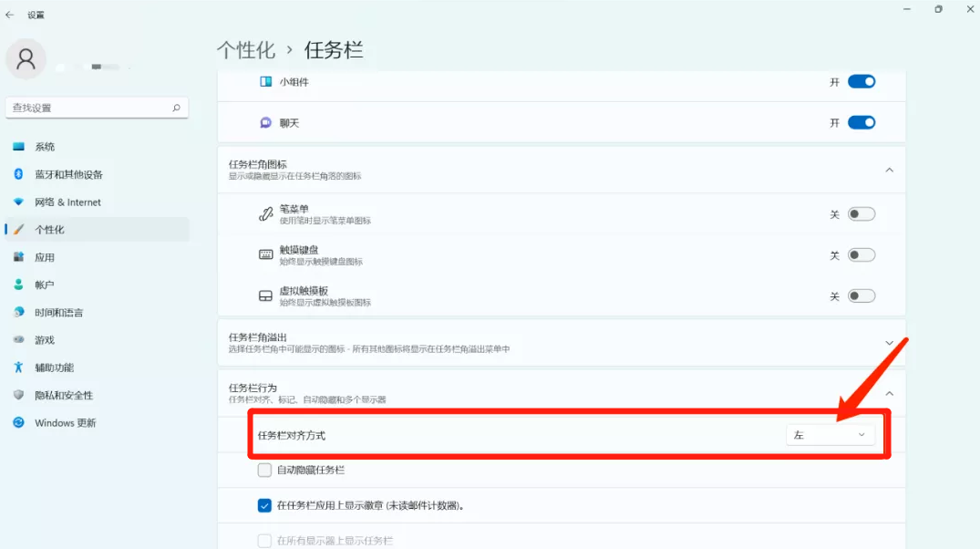The width and height of the screenshot is (980, 549).
Task: Open 游戏 settings page
Action: pos(97,339)
